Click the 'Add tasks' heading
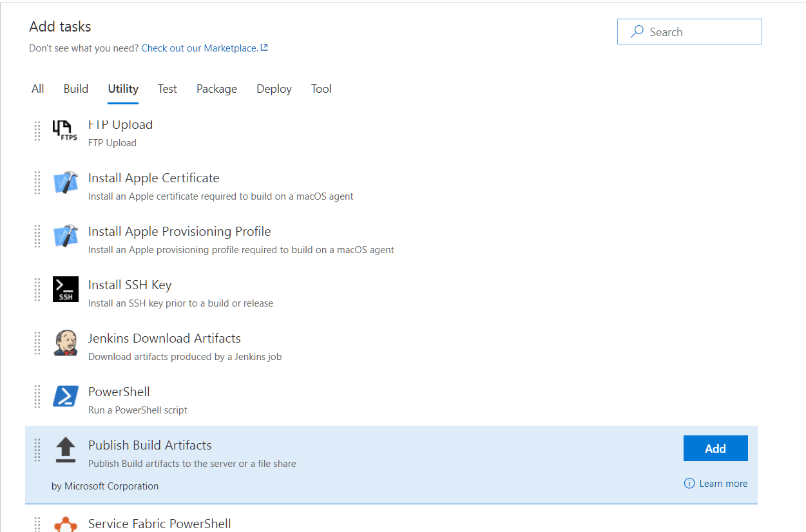The image size is (806, 532). (x=61, y=26)
